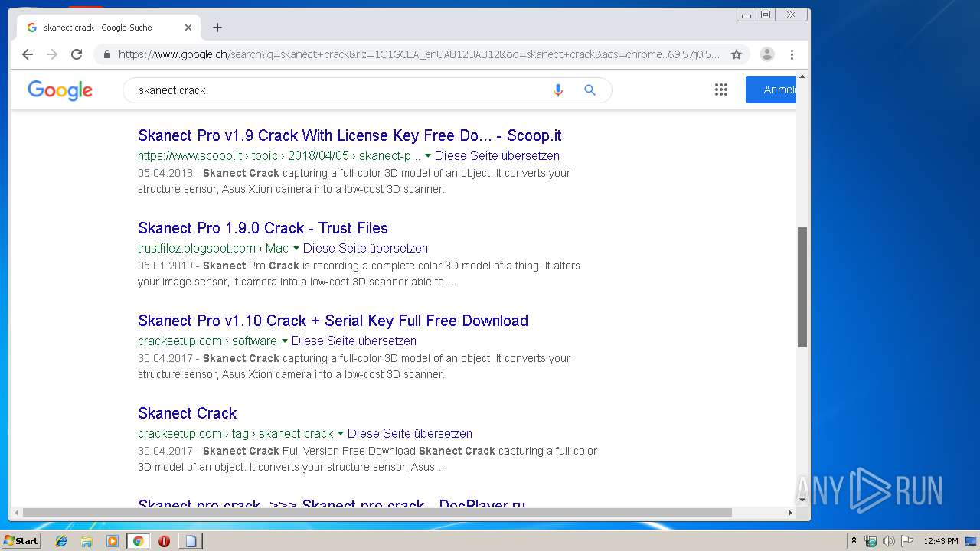Translate the Scoop.it result page

(x=497, y=156)
